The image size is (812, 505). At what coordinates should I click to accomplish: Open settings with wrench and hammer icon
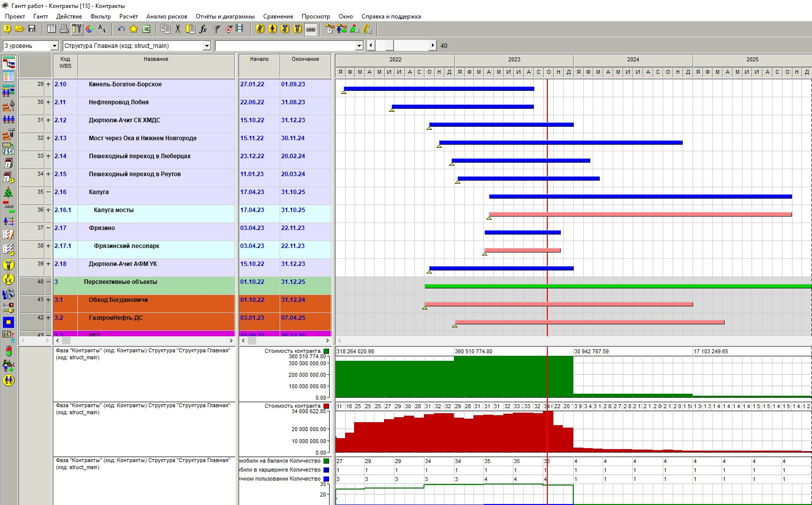[76, 29]
